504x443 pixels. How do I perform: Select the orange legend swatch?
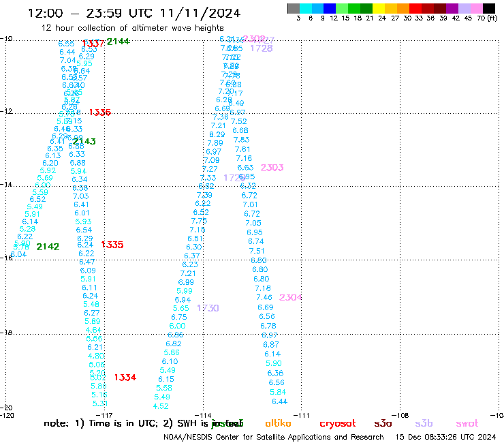pyautogui.click(x=403, y=8)
